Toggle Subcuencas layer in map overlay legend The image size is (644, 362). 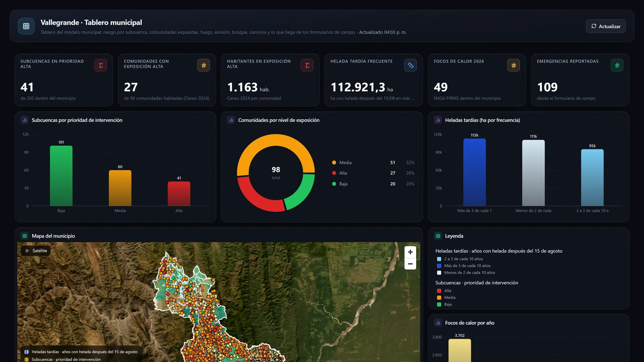62,359
